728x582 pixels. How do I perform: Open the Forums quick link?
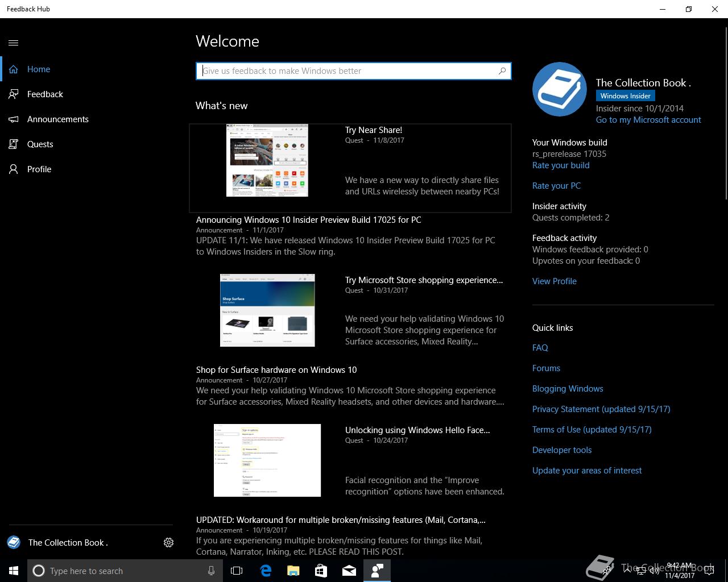(546, 368)
